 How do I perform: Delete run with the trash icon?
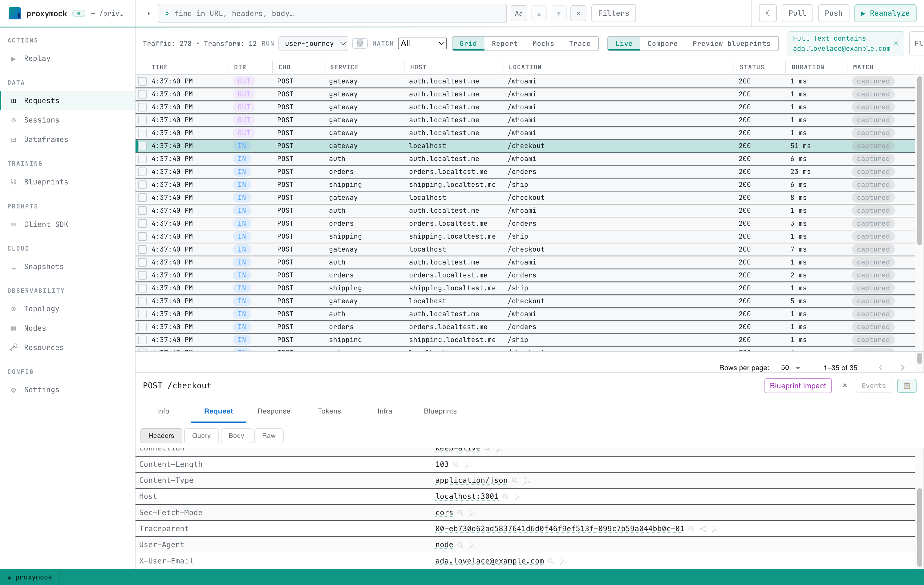click(x=359, y=43)
